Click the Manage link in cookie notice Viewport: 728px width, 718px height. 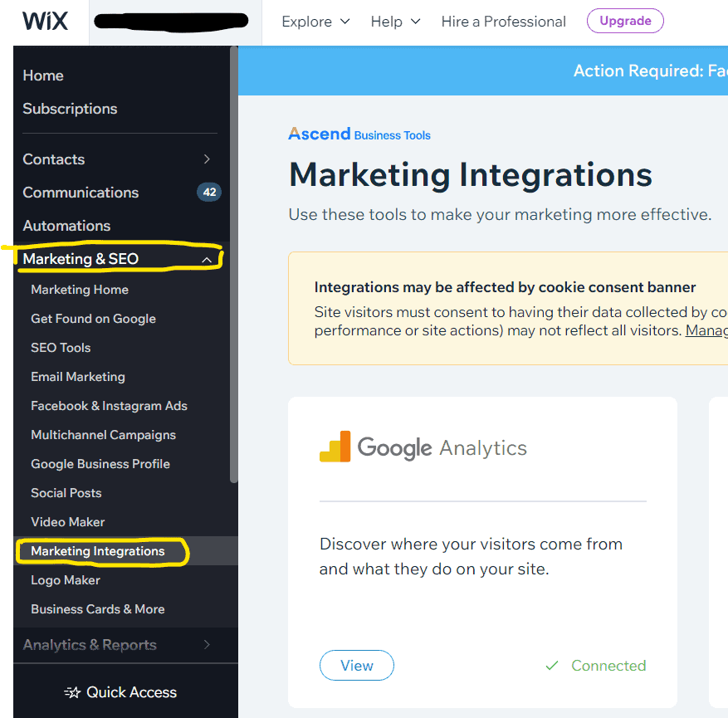coord(706,330)
